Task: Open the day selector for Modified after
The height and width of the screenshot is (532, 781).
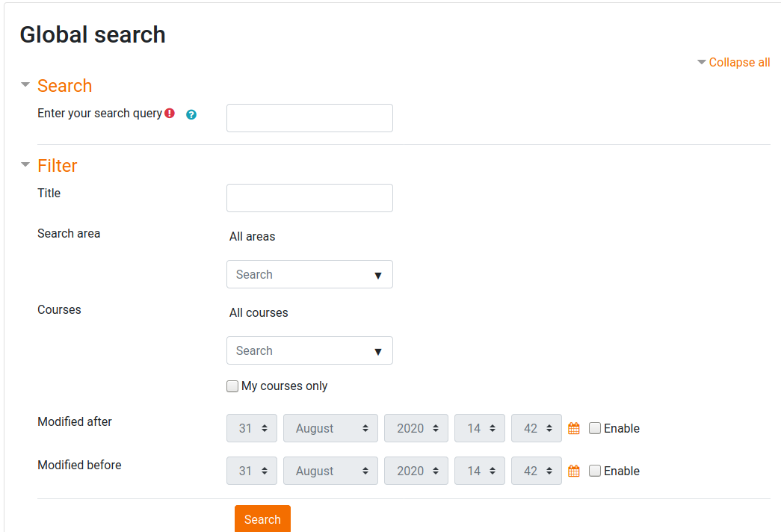Action: (x=252, y=428)
